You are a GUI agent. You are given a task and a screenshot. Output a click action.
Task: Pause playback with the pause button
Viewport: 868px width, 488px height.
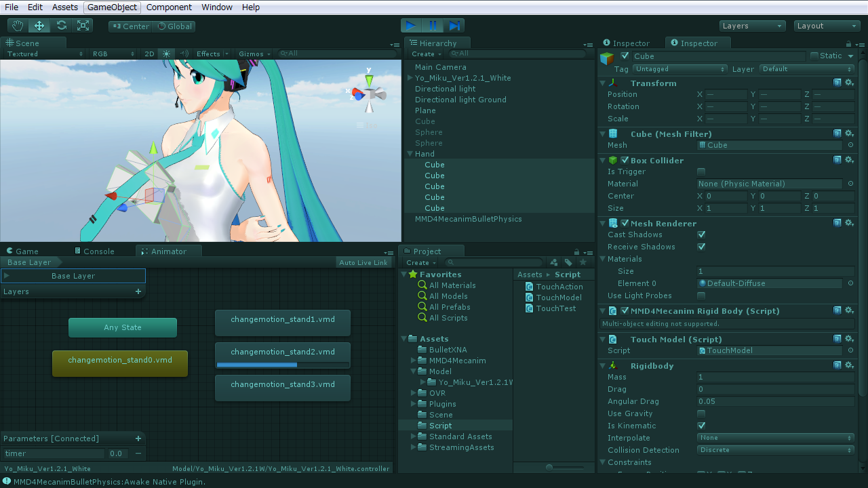[x=433, y=25]
